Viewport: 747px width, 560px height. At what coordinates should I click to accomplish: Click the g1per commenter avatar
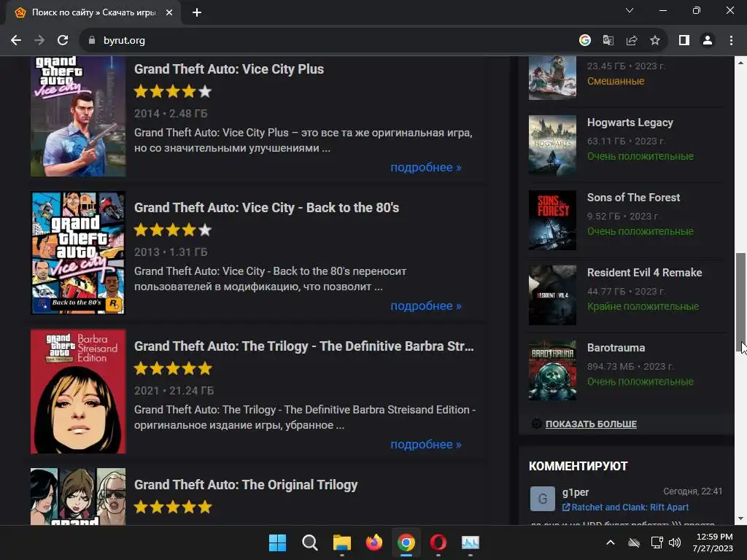[x=543, y=499]
